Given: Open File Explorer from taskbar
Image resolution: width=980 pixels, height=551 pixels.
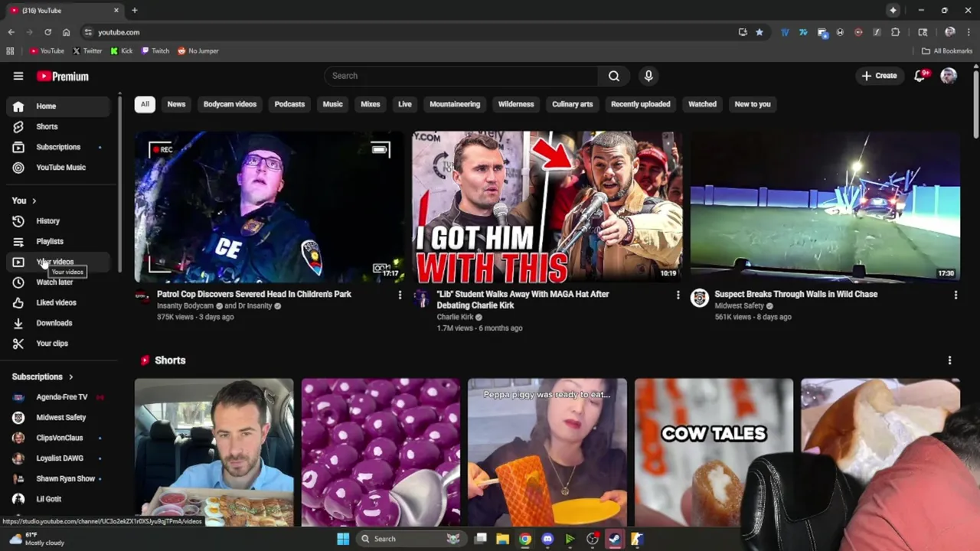Looking at the screenshot, I should coord(502,539).
